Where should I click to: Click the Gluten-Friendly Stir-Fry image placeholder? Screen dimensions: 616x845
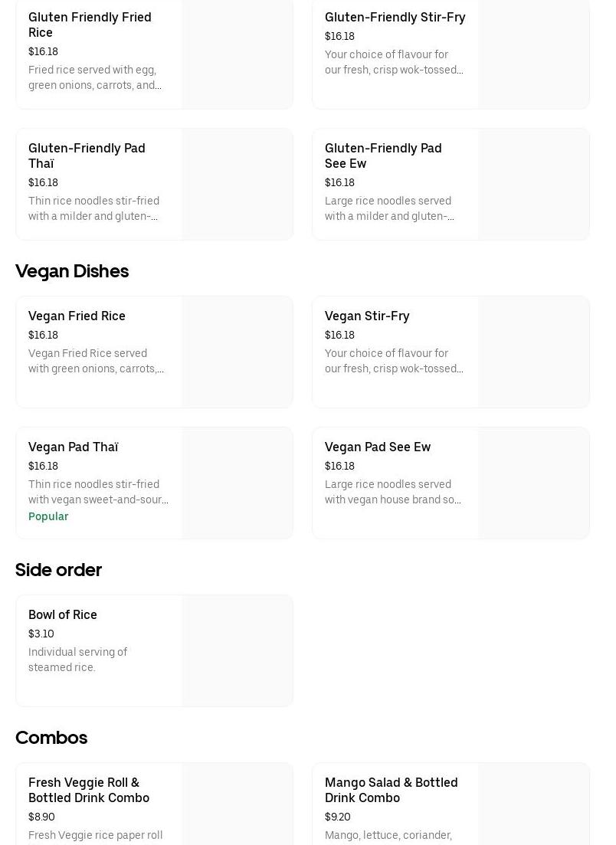533,54
